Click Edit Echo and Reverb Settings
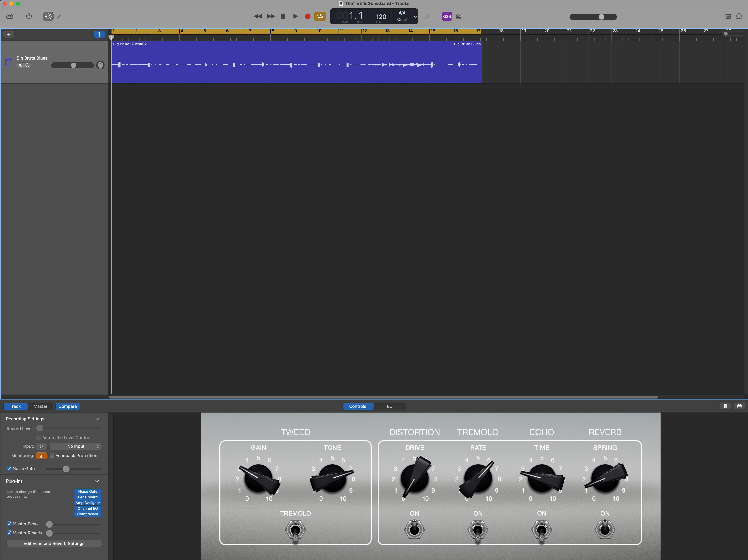Viewport: 748px width, 560px height. pyautogui.click(x=54, y=543)
